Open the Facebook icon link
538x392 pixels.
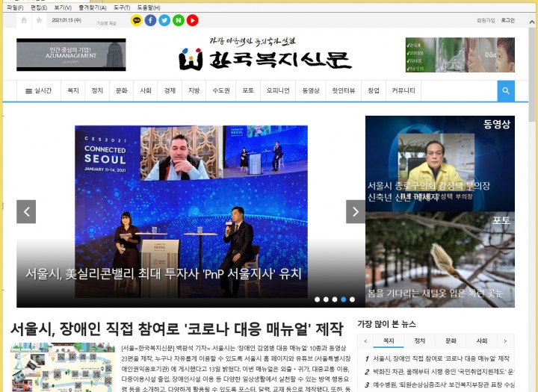[150, 20]
